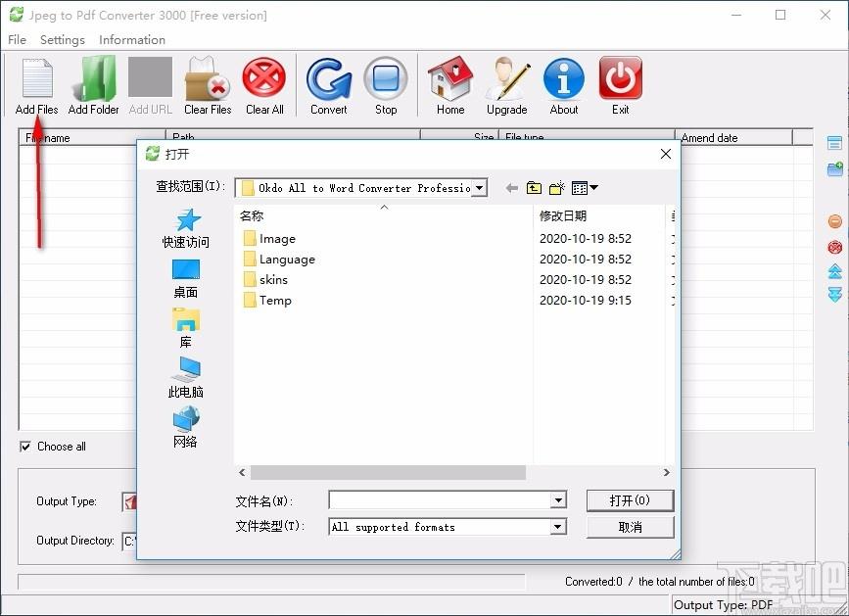Click the up-one-level folder icon
Viewport: 849px width, 616px height.
point(534,188)
